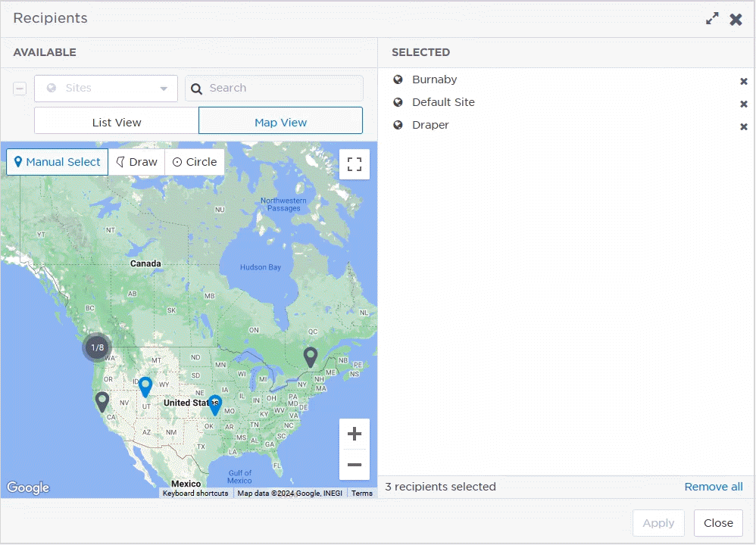This screenshot has width=756, height=545.
Task: Select the Circle map tool
Action: coord(195,162)
